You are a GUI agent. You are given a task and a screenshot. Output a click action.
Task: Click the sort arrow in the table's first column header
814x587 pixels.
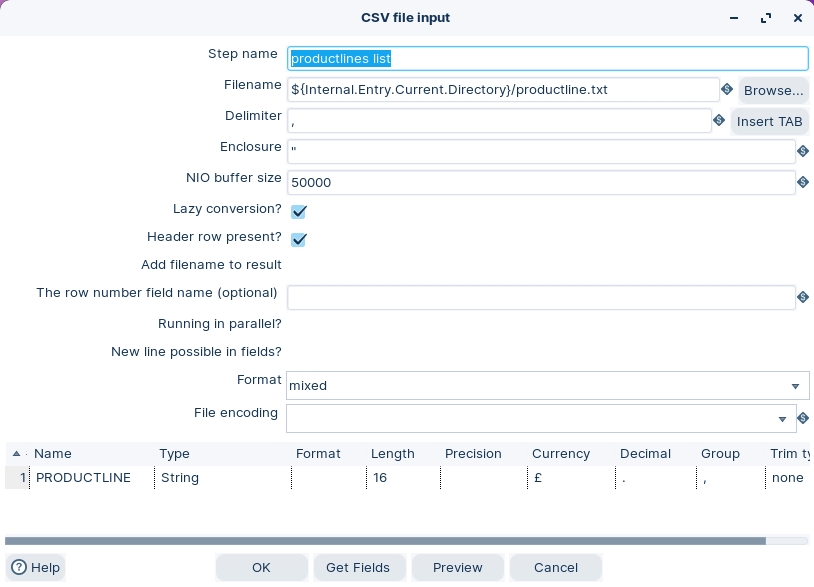click(x=16, y=454)
